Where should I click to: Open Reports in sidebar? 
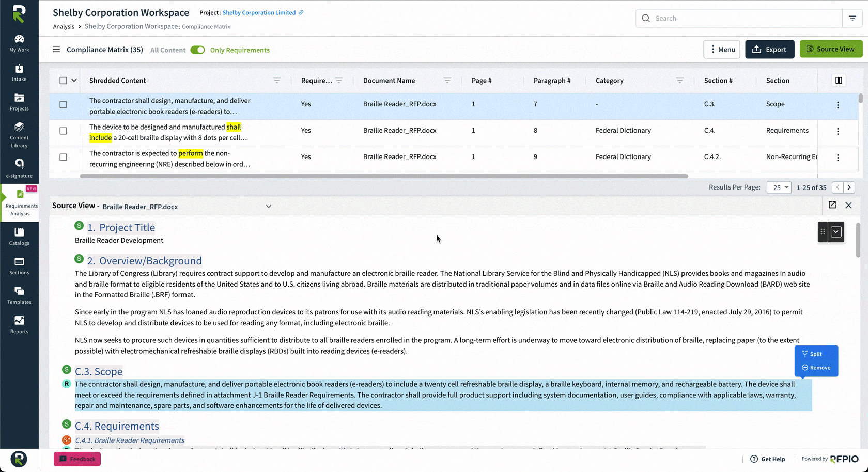point(19,325)
